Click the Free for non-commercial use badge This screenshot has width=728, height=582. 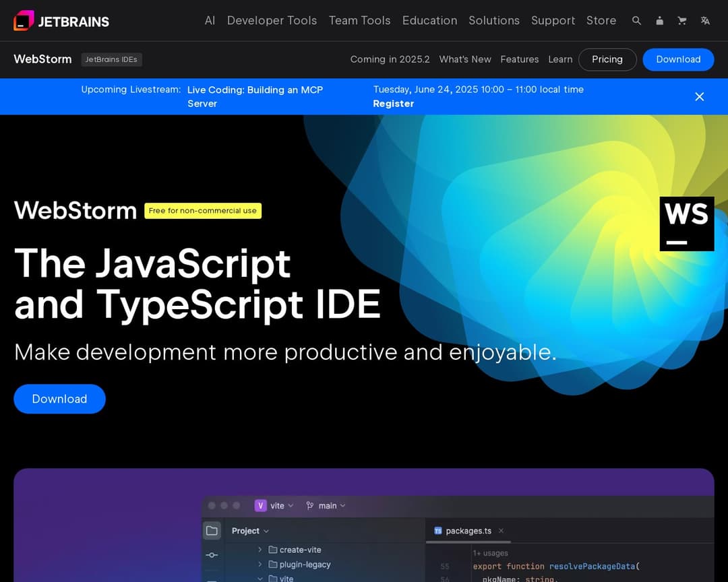(203, 211)
